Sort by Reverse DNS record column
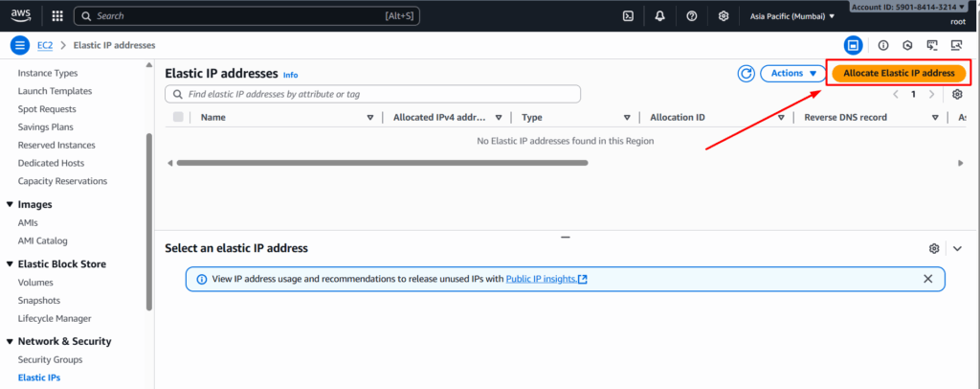This screenshot has height=389, width=980. pyautogui.click(x=935, y=118)
